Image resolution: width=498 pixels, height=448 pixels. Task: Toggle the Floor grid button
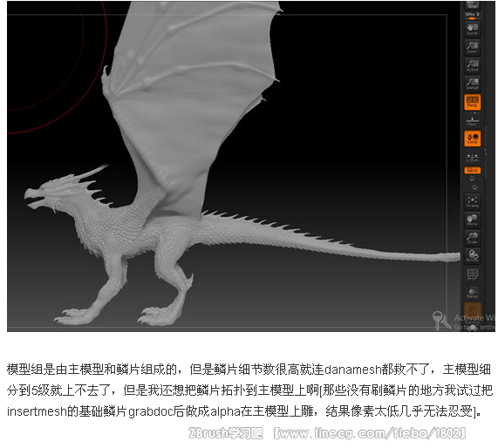coord(472,121)
